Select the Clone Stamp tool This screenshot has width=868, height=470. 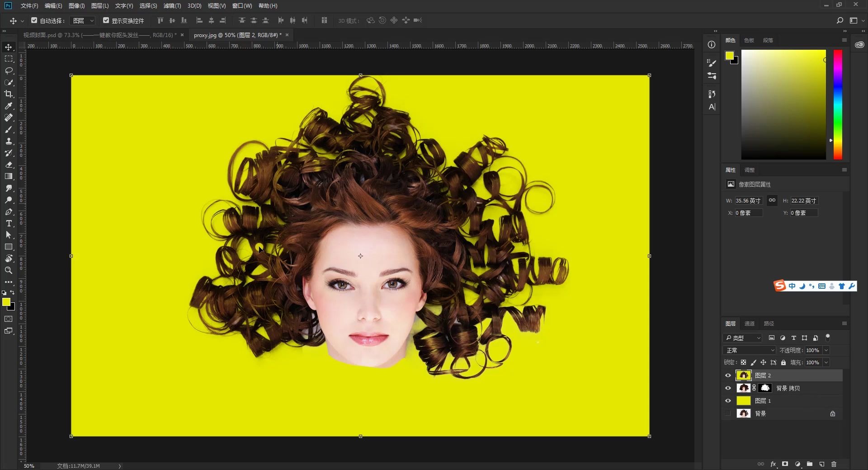pyautogui.click(x=9, y=141)
